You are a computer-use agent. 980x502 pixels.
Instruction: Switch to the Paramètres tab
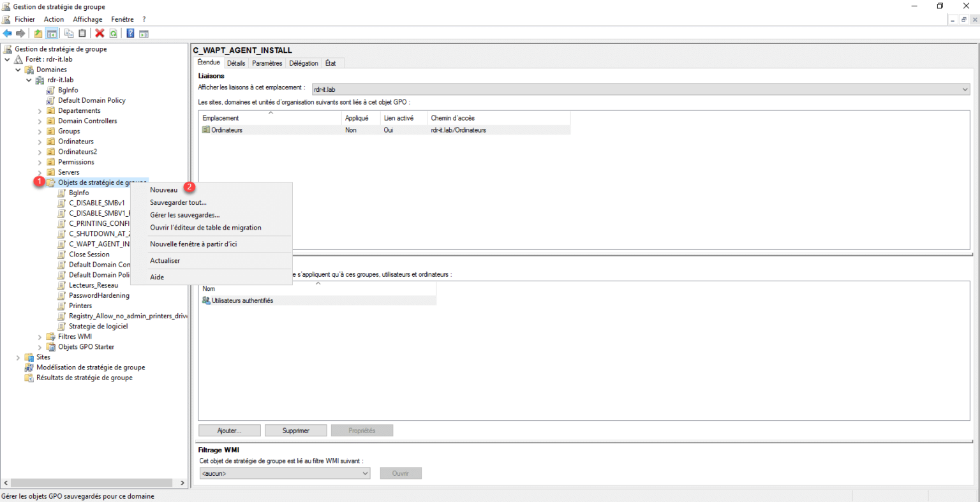(x=267, y=63)
